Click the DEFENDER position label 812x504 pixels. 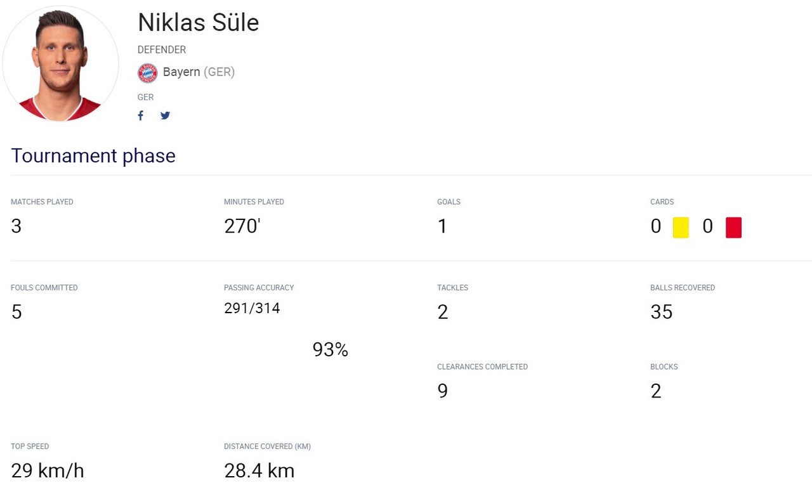click(x=162, y=49)
